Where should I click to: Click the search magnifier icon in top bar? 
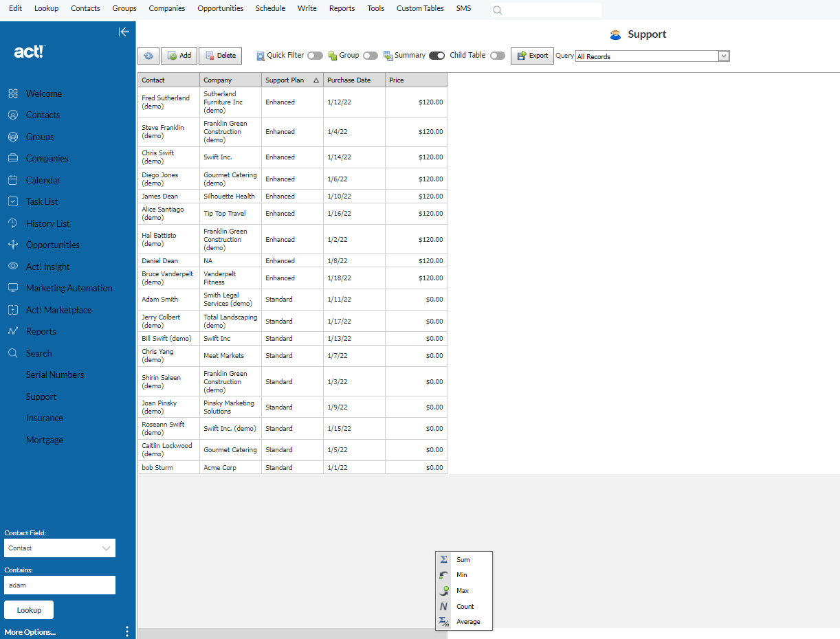pos(498,10)
